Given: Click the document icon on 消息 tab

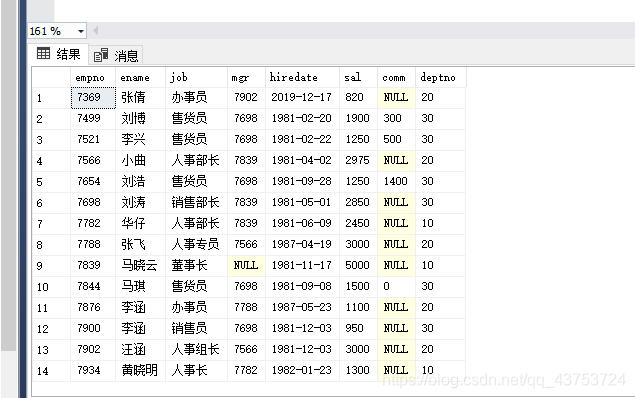Looking at the screenshot, I should pyautogui.click(x=101, y=55).
